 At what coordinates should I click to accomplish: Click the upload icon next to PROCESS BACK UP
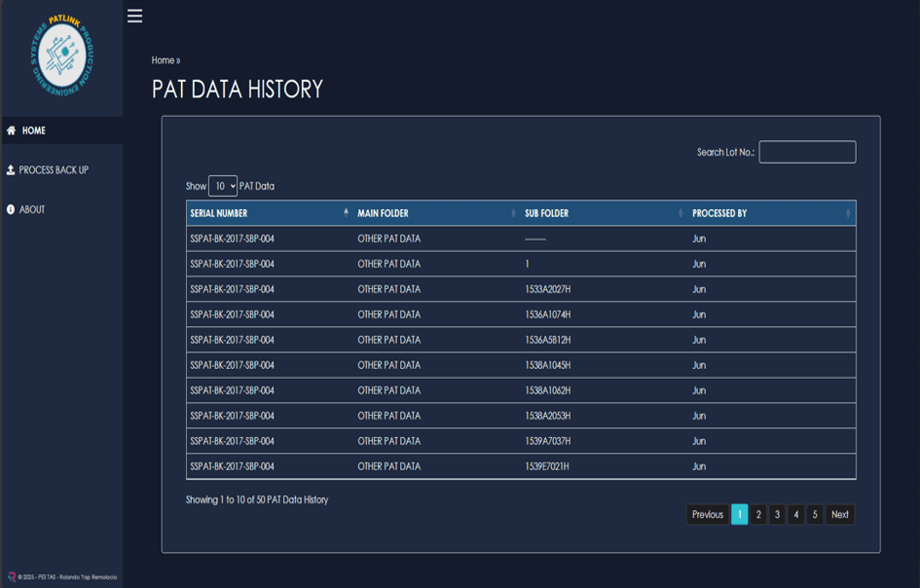11,168
